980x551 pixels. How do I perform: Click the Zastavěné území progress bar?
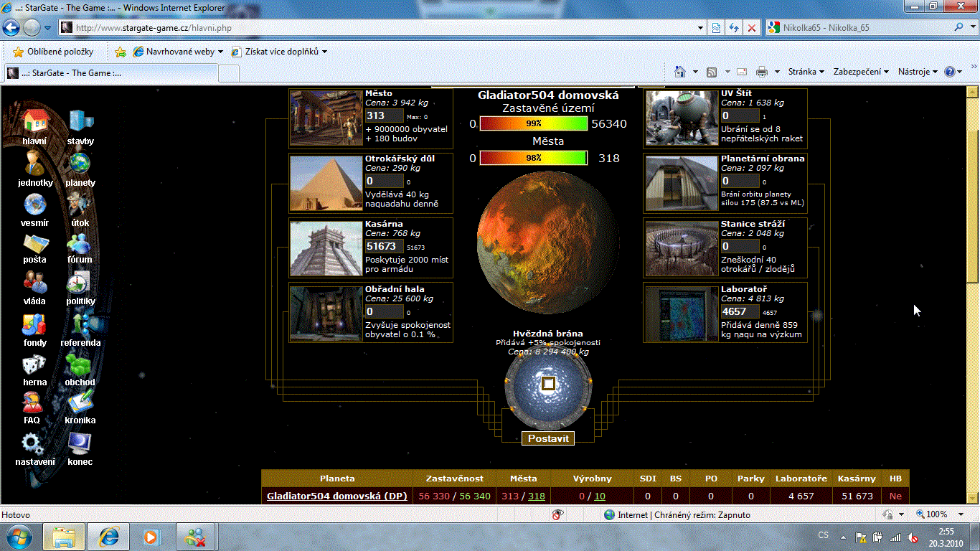coord(533,123)
